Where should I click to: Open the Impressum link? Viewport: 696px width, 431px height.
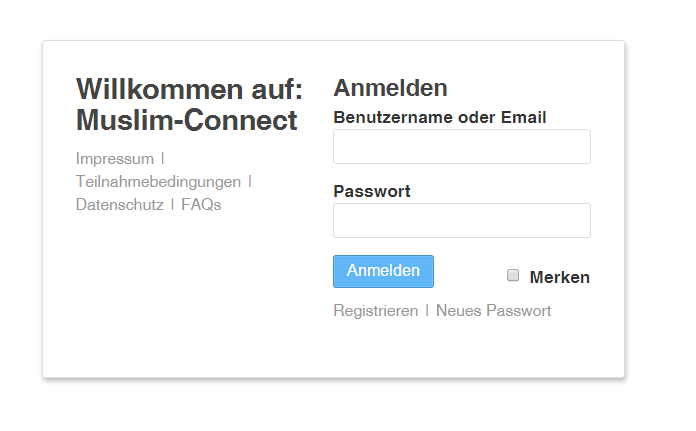click(x=115, y=158)
